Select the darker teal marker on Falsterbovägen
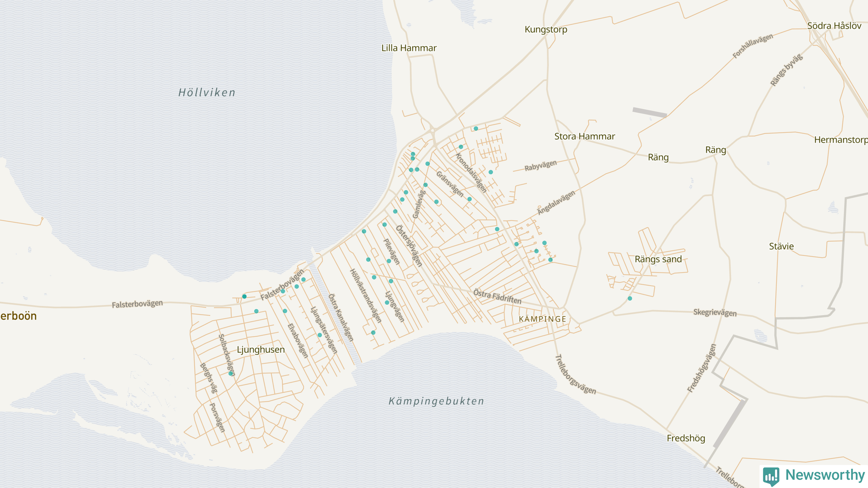The image size is (868, 488). click(244, 297)
